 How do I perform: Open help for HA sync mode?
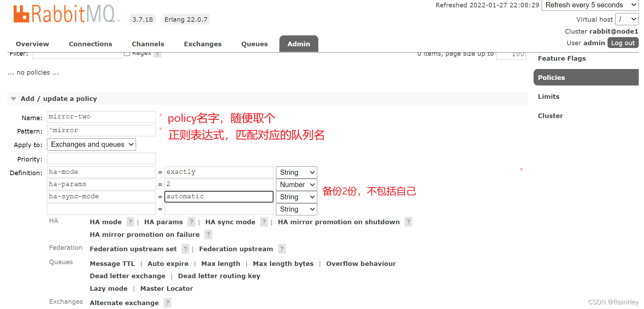(x=264, y=222)
